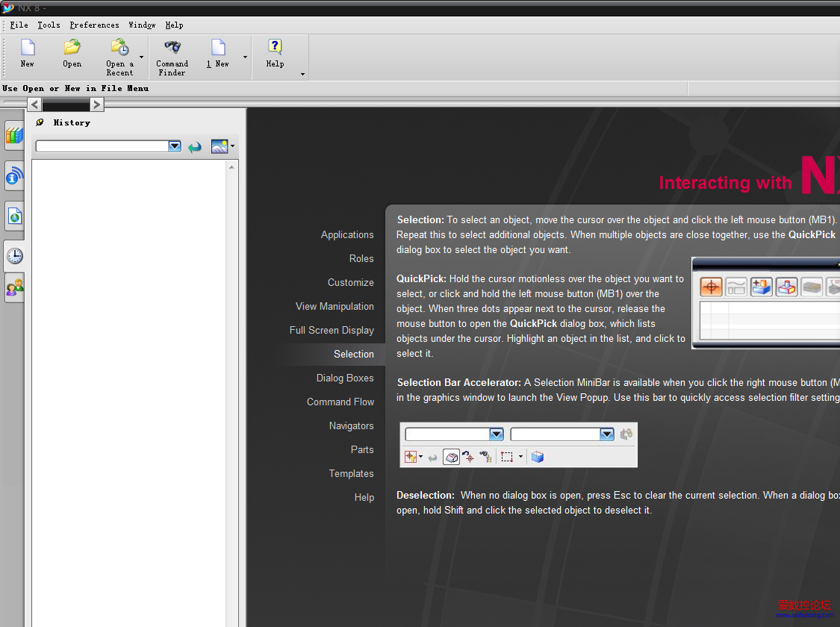Image resolution: width=840 pixels, height=627 pixels.
Task: Expand the Open a Recent dropdown arrow
Action: (141, 57)
